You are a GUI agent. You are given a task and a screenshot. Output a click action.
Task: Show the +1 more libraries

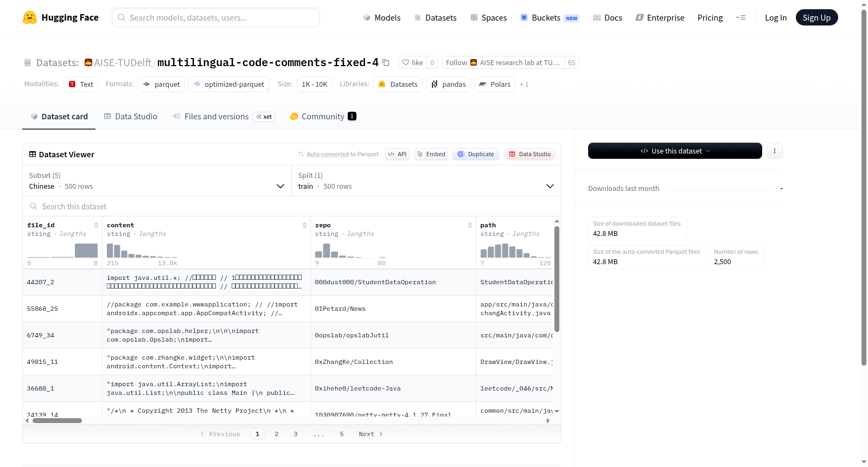point(524,84)
